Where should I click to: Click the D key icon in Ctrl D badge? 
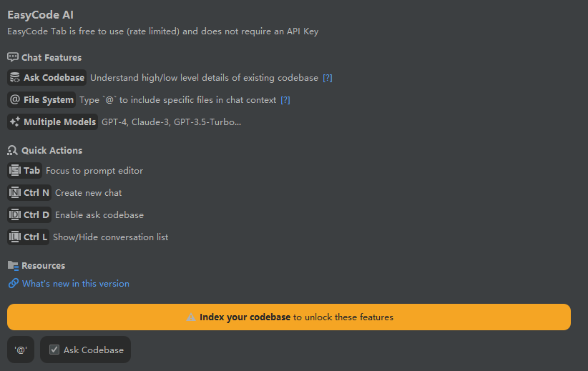coord(15,214)
